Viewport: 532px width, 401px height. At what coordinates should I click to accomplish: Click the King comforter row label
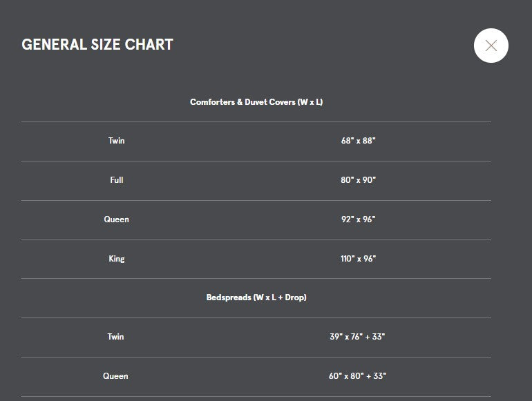[116, 259]
